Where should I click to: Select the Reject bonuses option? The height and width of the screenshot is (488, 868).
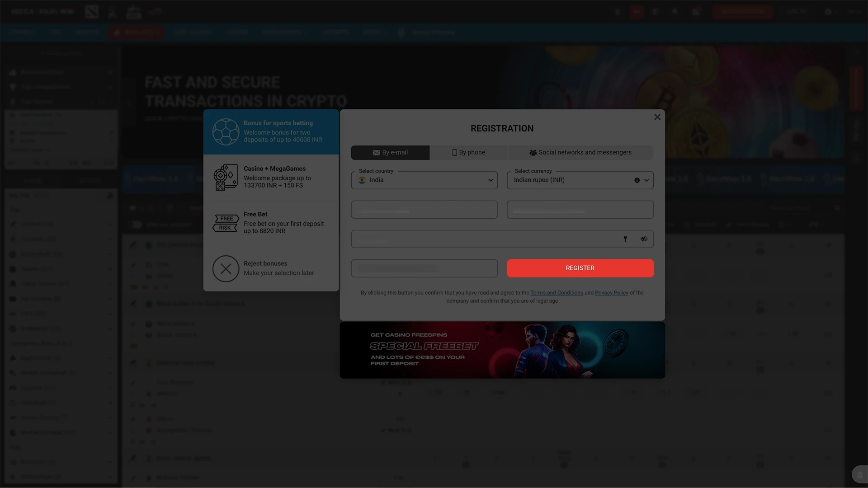pos(271,268)
